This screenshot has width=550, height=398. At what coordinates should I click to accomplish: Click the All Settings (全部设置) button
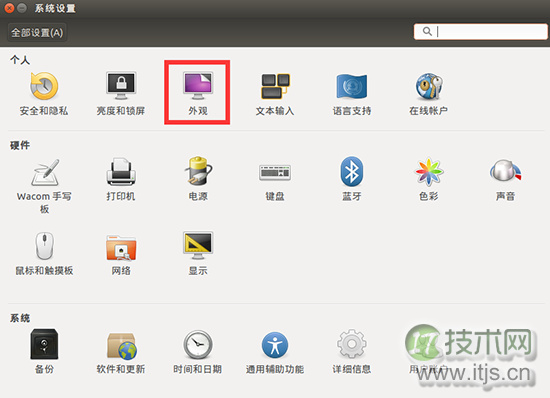coord(37,33)
